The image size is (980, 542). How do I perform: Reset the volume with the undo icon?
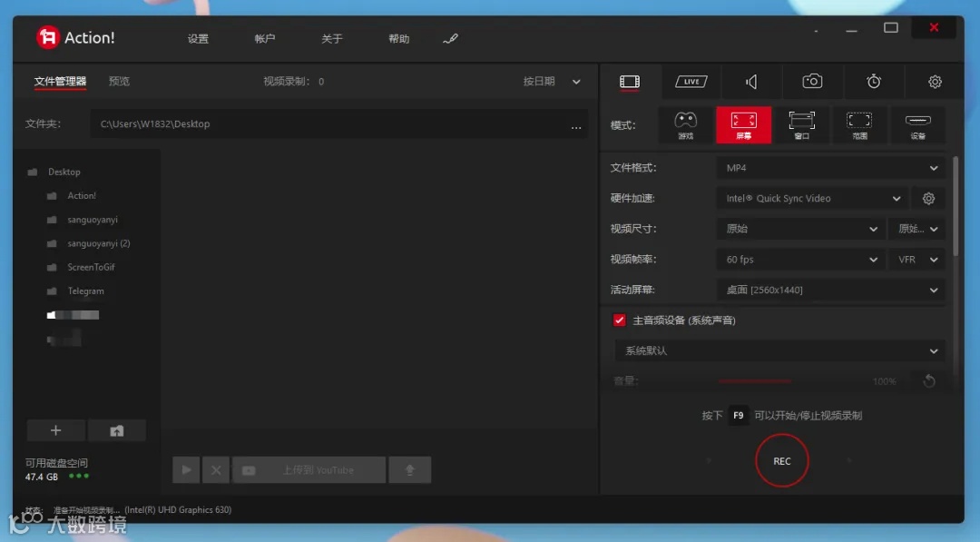(929, 380)
